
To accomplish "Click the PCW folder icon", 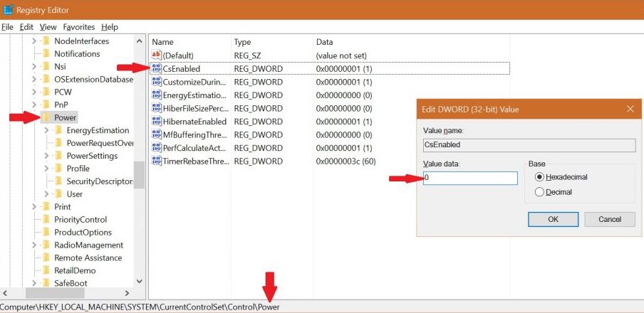I will pos(46,92).
